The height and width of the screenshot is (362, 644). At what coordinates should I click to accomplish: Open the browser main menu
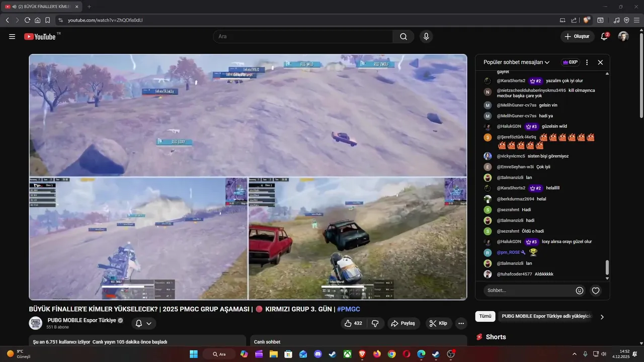click(636, 20)
